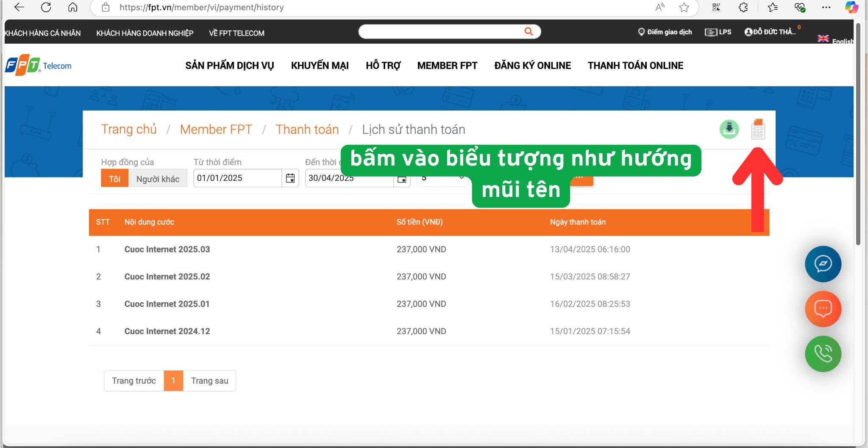Select 'Tôi' contract owner toggle
868x448 pixels.
click(115, 179)
